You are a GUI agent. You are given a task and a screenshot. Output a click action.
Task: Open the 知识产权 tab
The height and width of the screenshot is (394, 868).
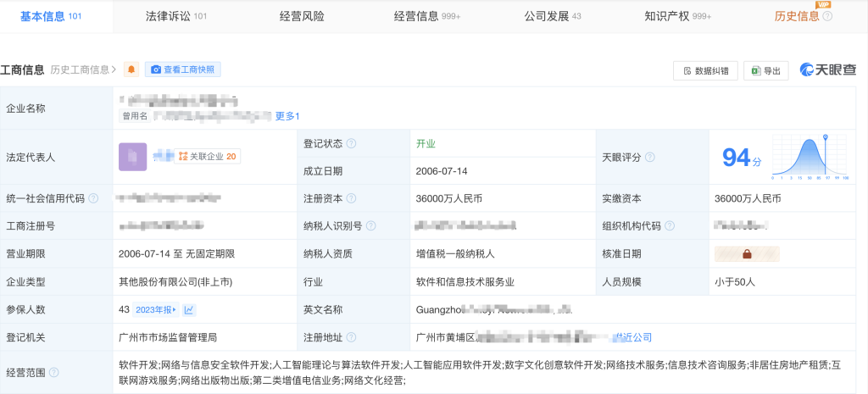677,16
